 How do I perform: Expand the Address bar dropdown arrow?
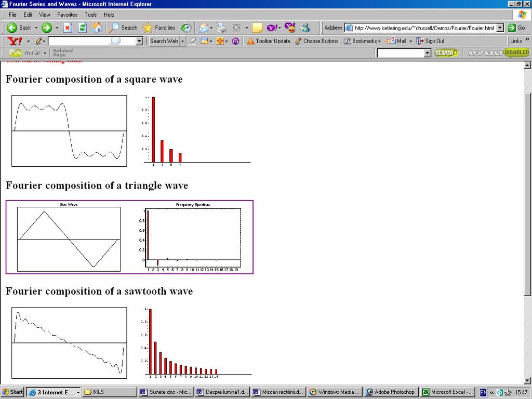click(500, 28)
